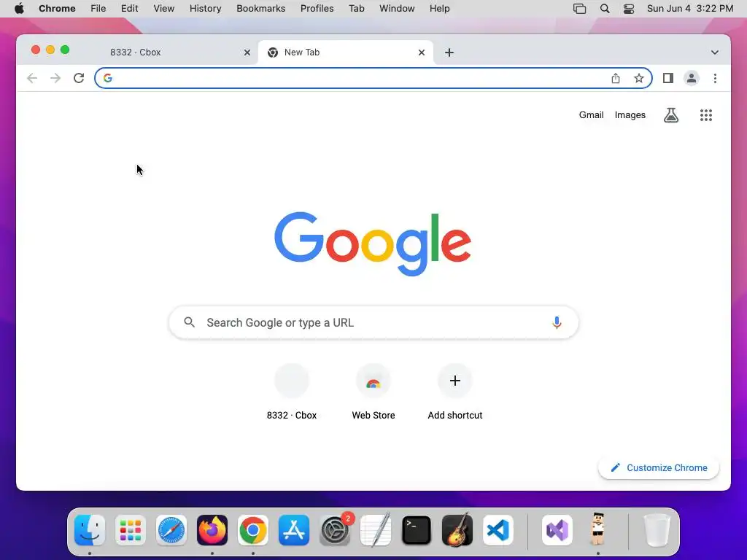Open GarageBand from the Dock
Screen dimensions: 747x560
[457, 529]
